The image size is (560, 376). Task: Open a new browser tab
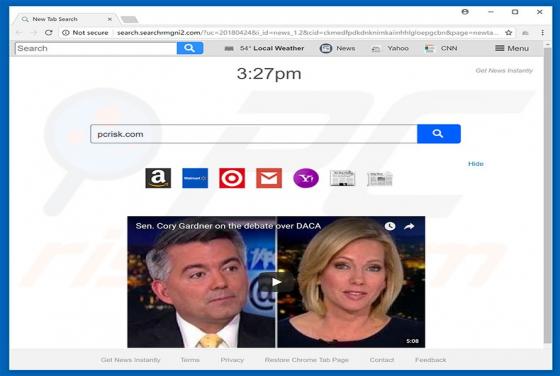[x=129, y=19]
